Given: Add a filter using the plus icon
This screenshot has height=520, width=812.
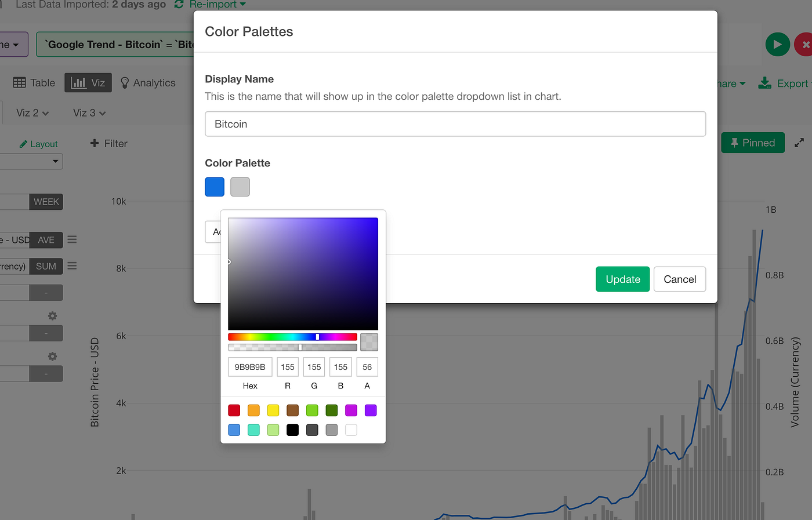Looking at the screenshot, I should click(x=96, y=143).
